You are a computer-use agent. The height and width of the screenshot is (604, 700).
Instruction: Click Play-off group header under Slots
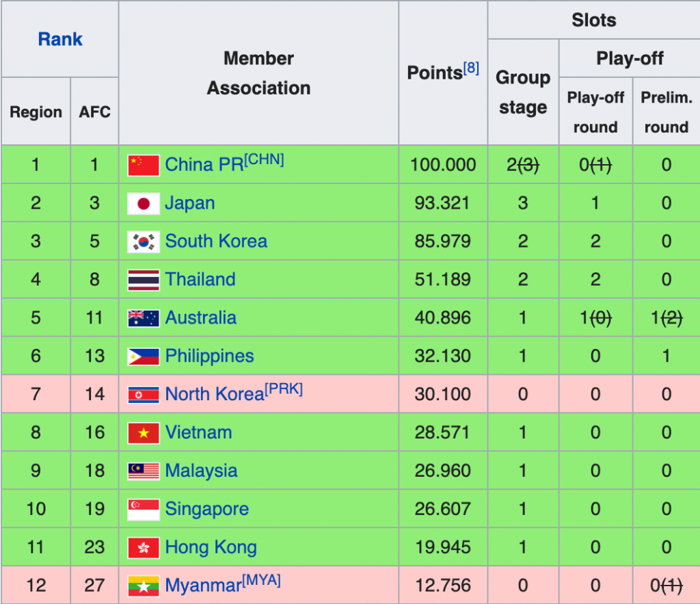[630, 59]
